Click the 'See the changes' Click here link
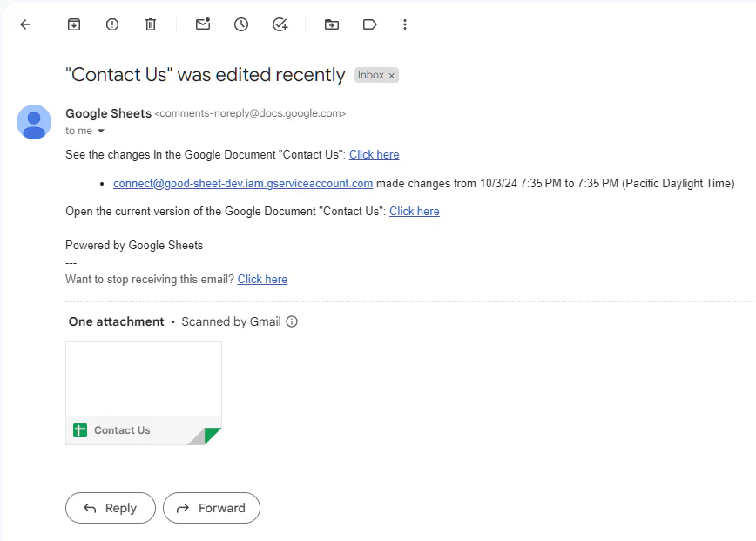Image resolution: width=756 pixels, height=541 pixels. (375, 155)
